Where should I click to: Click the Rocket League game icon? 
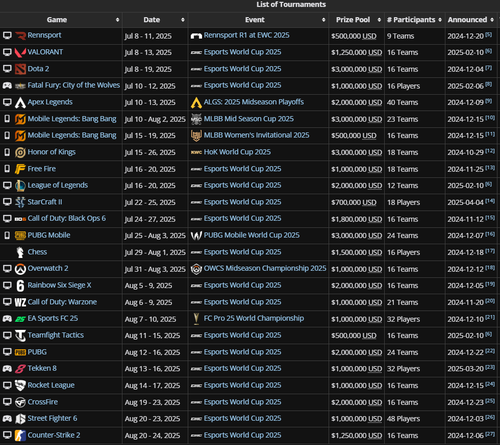(20, 385)
